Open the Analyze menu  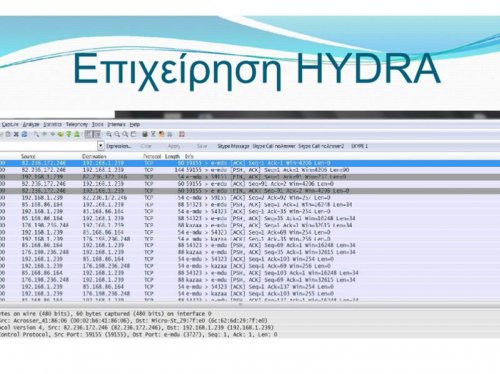[31, 124]
